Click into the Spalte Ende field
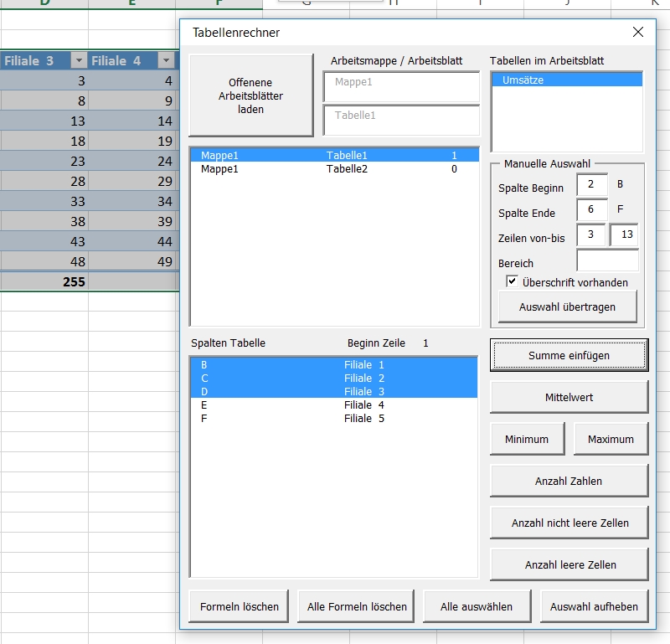 (591, 210)
